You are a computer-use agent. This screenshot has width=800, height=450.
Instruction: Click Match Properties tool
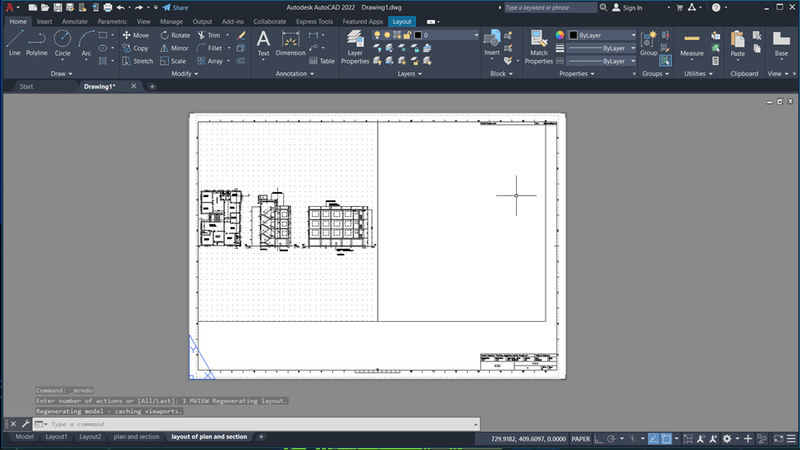click(x=539, y=47)
